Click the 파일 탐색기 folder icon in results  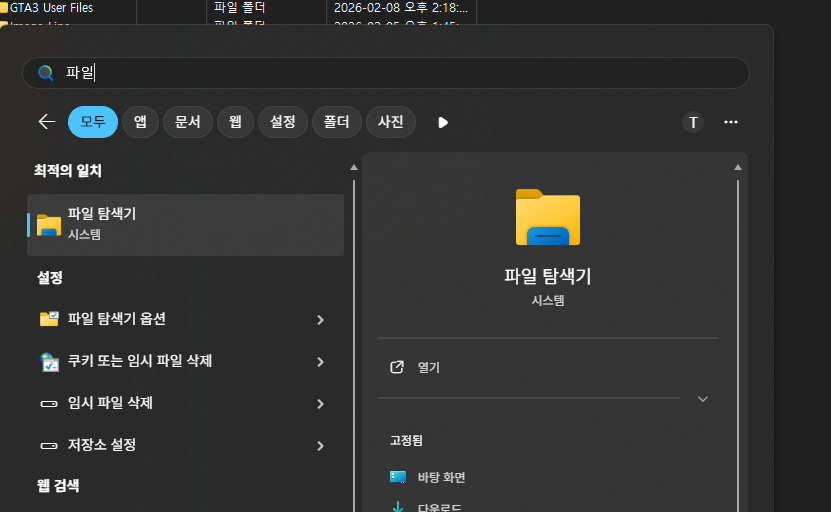click(x=49, y=225)
